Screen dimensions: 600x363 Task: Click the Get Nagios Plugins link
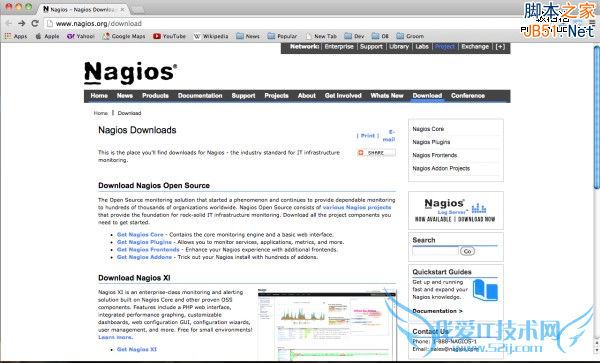click(144, 242)
